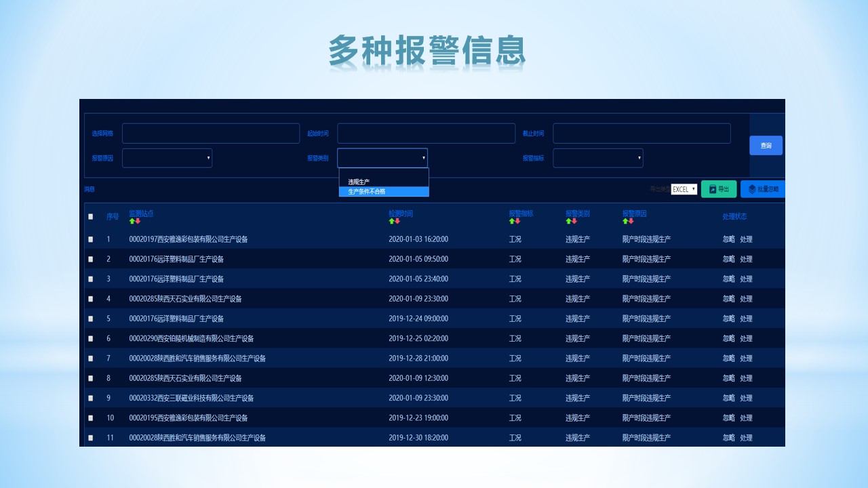Select checkbox of row 4 陕西天石实业
Viewport: 868px width, 488px height.
pos(91,299)
